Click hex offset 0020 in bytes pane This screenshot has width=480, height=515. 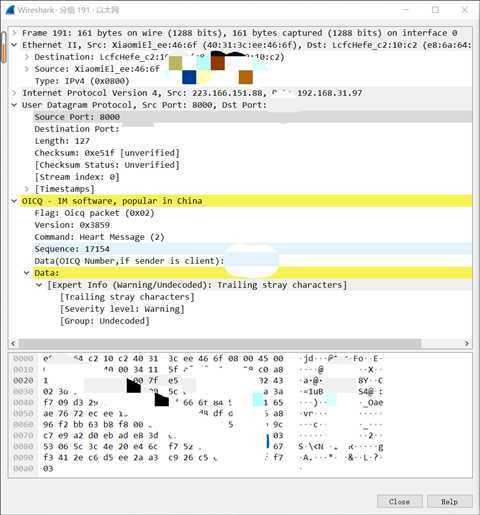(23, 380)
